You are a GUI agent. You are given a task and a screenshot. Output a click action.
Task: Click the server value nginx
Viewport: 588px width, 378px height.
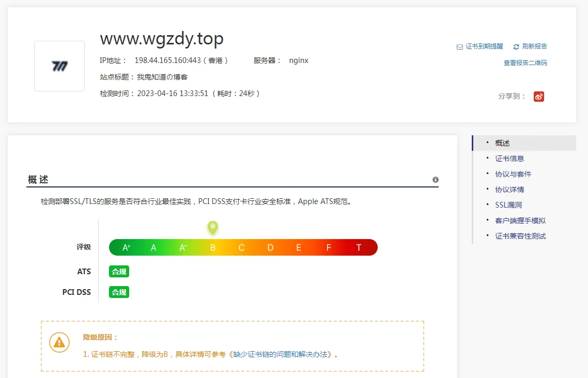pyautogui.click(x=299, y=61)
